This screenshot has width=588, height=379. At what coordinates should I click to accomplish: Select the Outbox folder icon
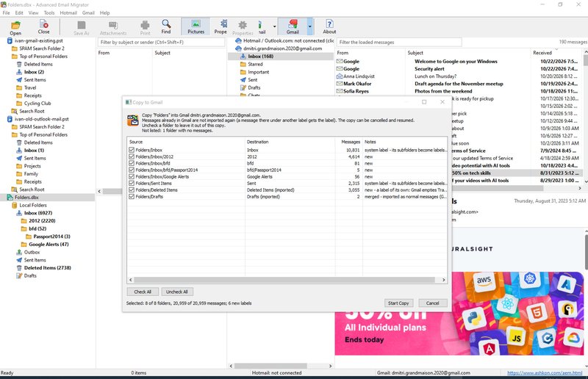click(x=19, y=252)
